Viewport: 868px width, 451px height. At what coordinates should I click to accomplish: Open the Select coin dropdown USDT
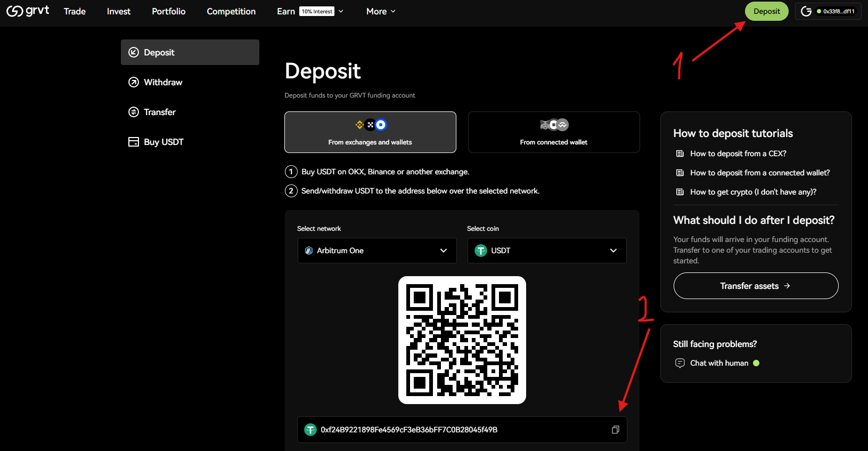pos(547,251)
